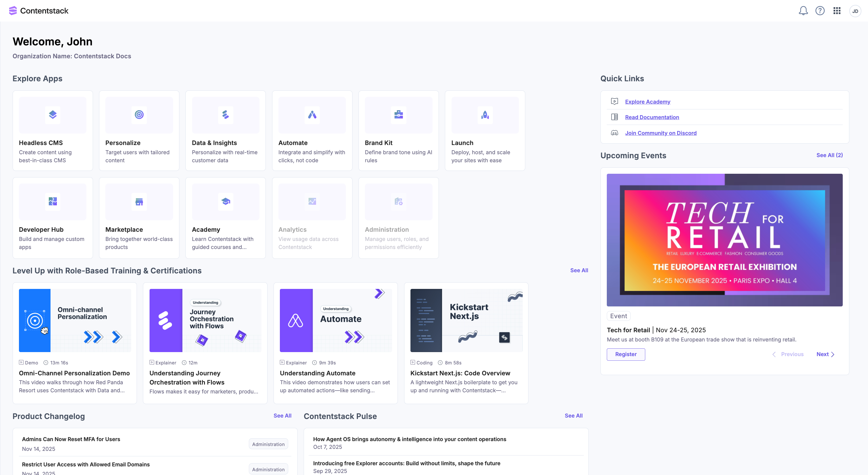Click the Administration tag on MFA changelog
Image resolution: width=868 pixels, height=475 pixels.
pyautogui.click(x=268, y=444)
